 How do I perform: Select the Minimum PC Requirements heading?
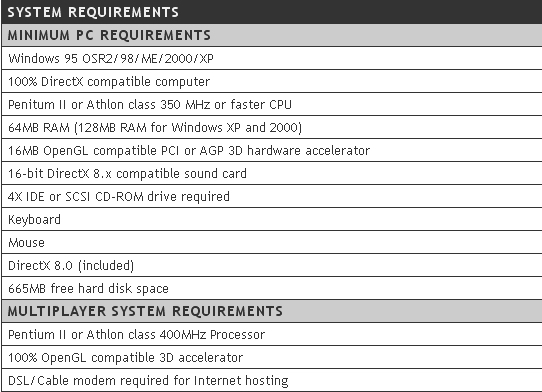272,35
